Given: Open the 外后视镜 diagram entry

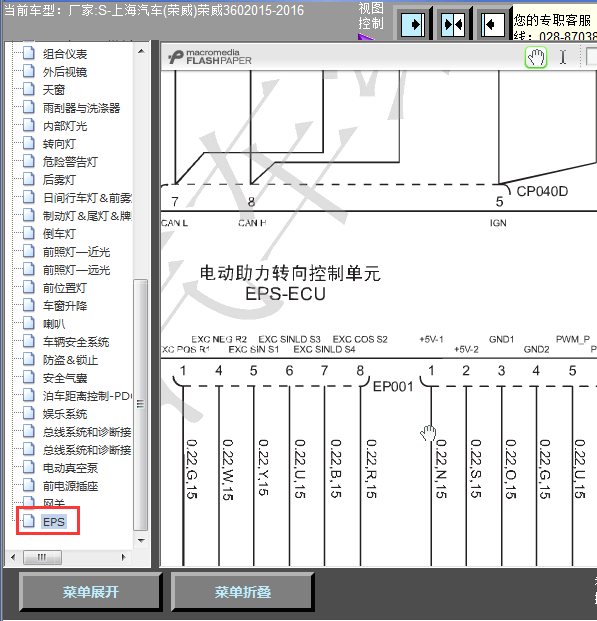Looking at the screenshot, I should coord(65,72).
